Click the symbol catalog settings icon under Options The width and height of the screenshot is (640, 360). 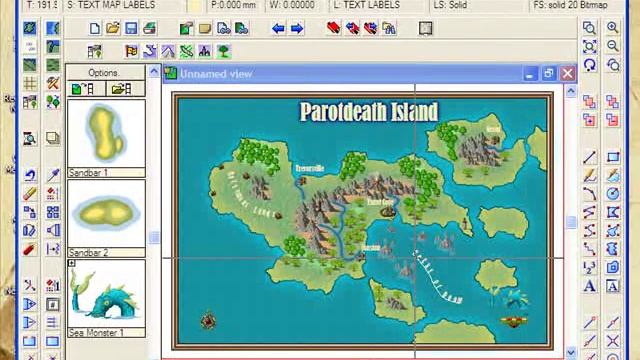click(x=86, y=89)
